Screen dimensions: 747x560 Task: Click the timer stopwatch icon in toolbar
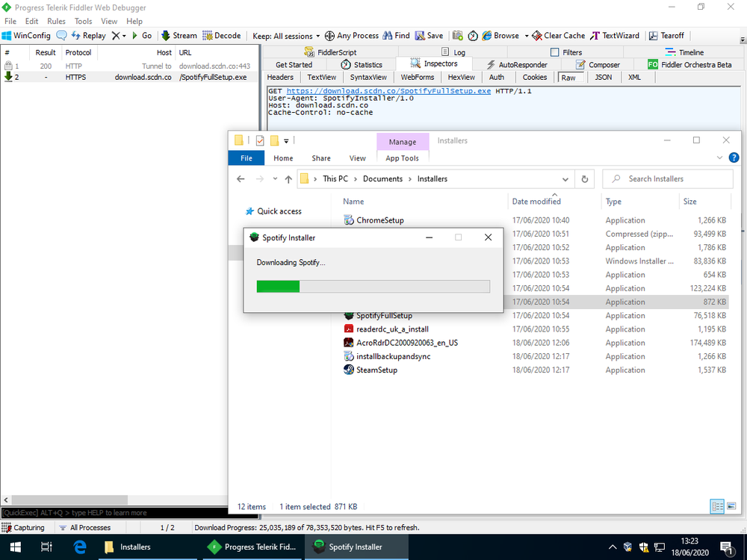click(x=473, y=36)
